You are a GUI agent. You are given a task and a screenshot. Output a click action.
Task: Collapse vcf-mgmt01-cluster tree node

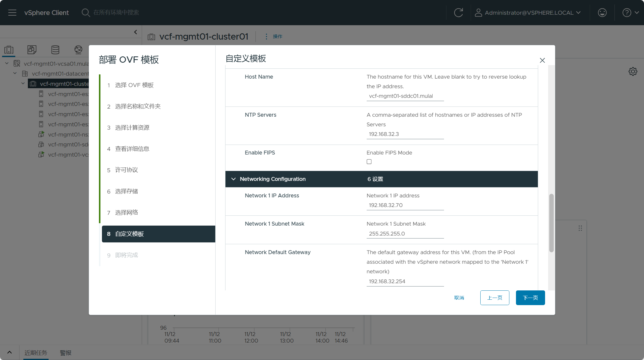[x=23, y=84]
